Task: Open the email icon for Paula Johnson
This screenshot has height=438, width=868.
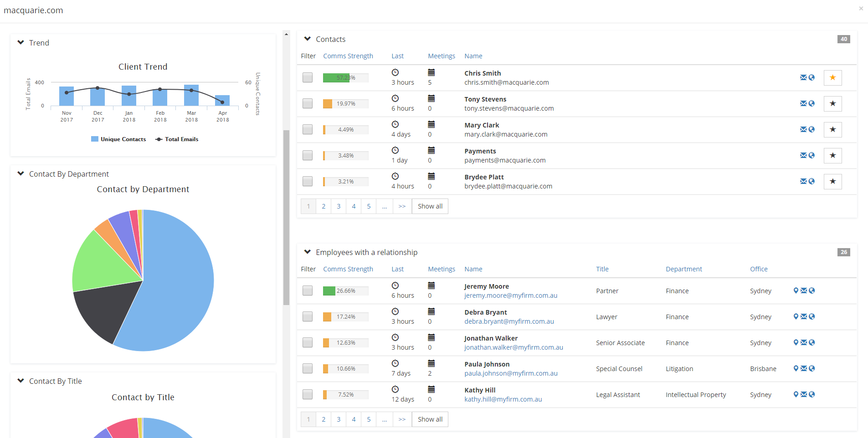Action: [803, 368]
